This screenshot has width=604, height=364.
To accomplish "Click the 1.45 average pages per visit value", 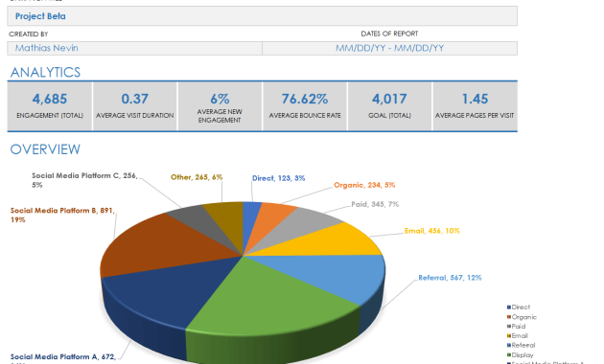I will point(475,99).
